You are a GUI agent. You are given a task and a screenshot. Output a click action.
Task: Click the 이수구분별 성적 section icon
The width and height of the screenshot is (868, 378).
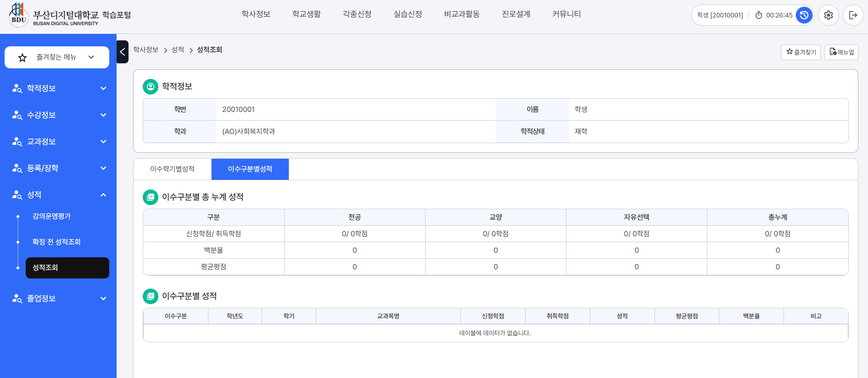point(150,296)
